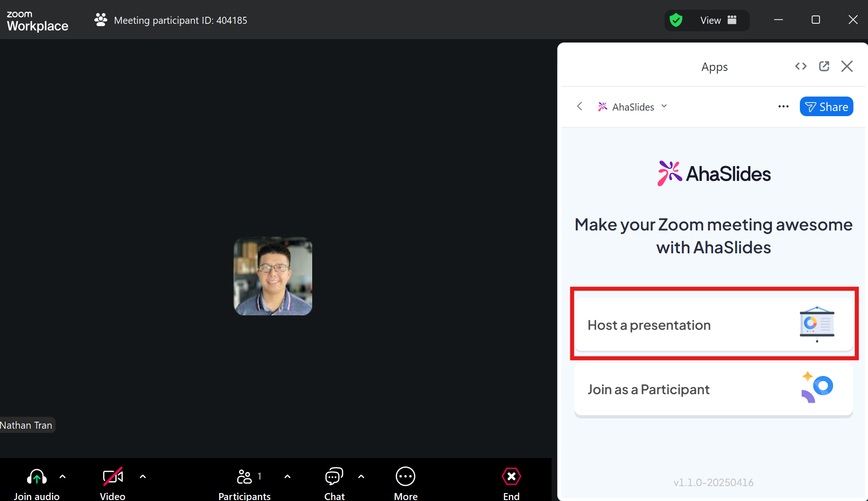868x501 pixels.
Task: Pop out the Apps panel
Action: [824, 66]
